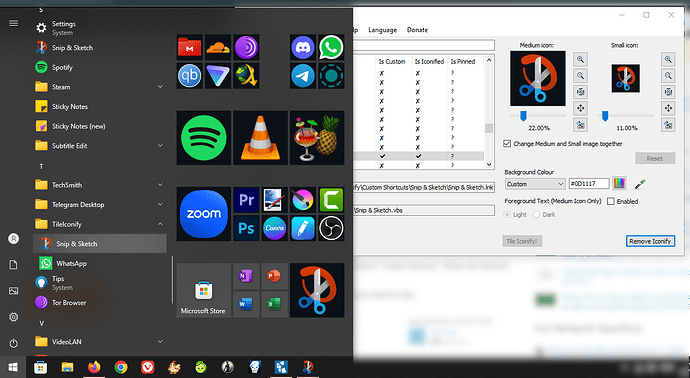Open the Language menu
Screen dimensions: 690x378
pyautogui.click(x=382, y=30)
